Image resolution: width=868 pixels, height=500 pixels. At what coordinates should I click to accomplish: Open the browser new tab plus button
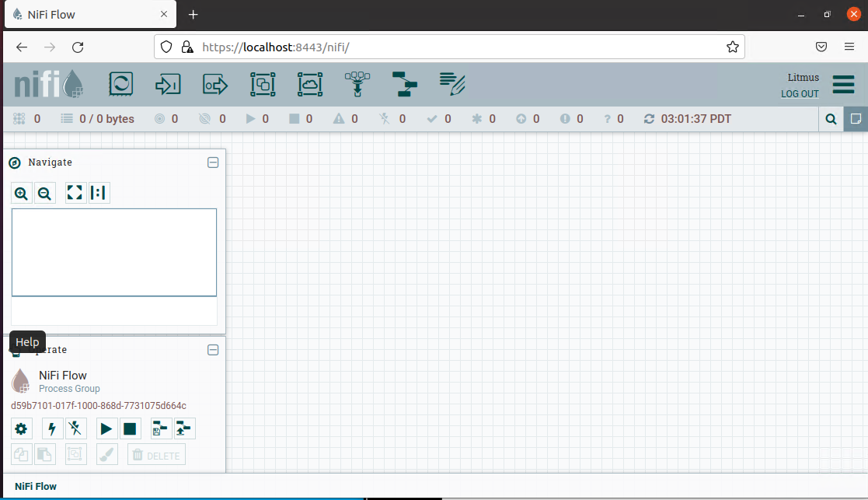193,15
